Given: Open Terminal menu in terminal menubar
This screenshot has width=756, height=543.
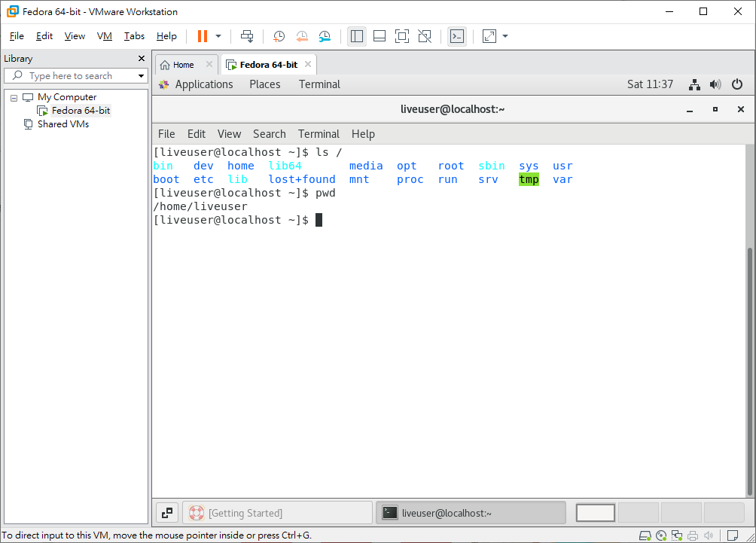Looking at the screenshot, I should tap(319, 134).
